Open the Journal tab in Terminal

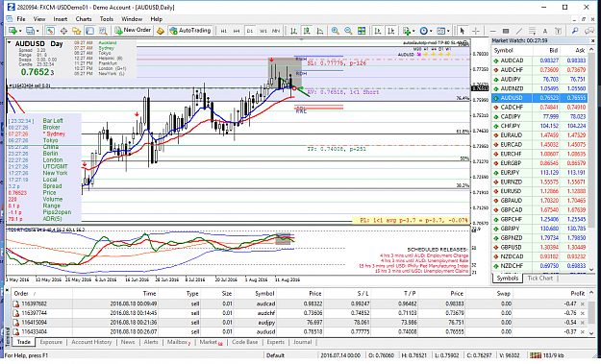click(302, 342)
